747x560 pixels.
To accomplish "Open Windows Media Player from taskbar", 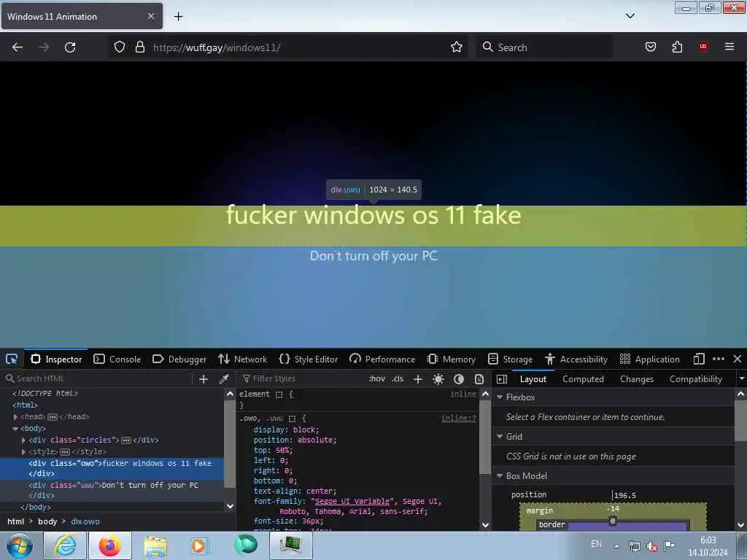I will coord(199,545).
